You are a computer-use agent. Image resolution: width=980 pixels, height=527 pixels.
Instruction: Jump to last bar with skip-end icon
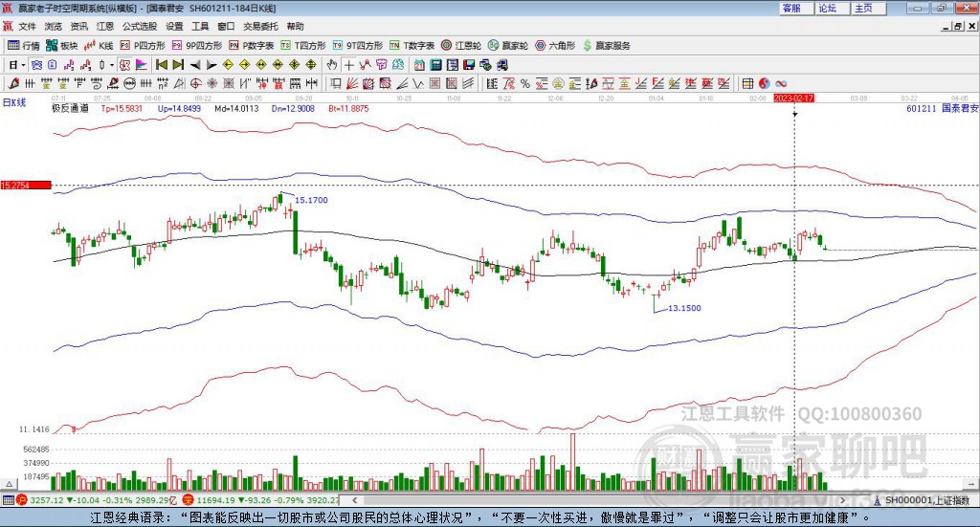178,65
